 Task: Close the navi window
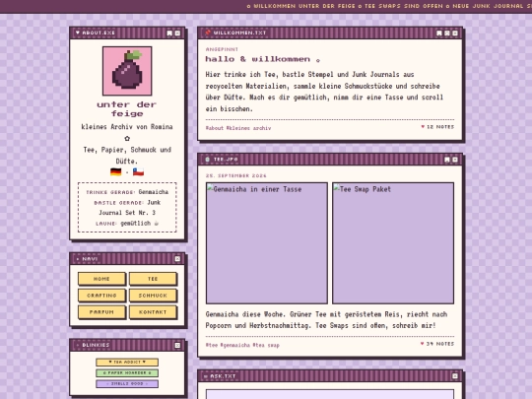click(177, 259)
